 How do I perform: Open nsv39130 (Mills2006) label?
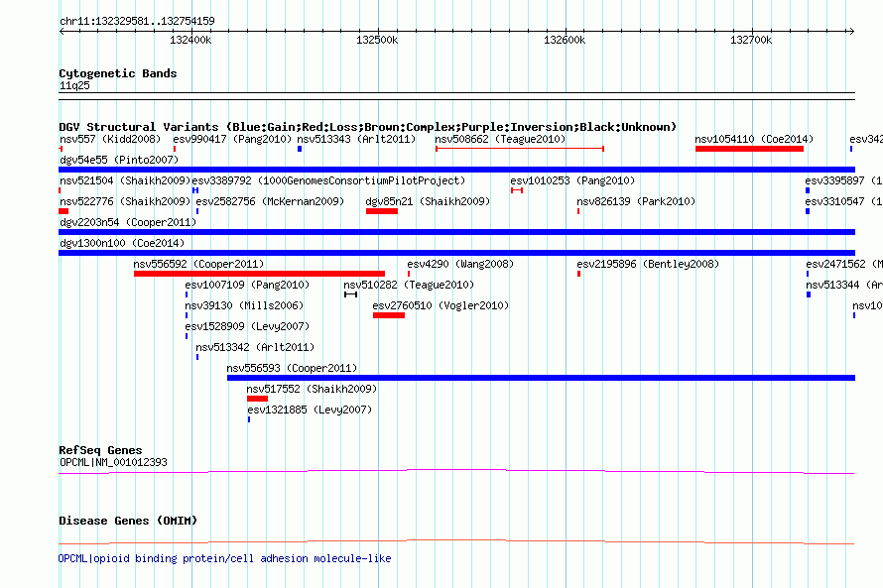click(x=244, y=305)
